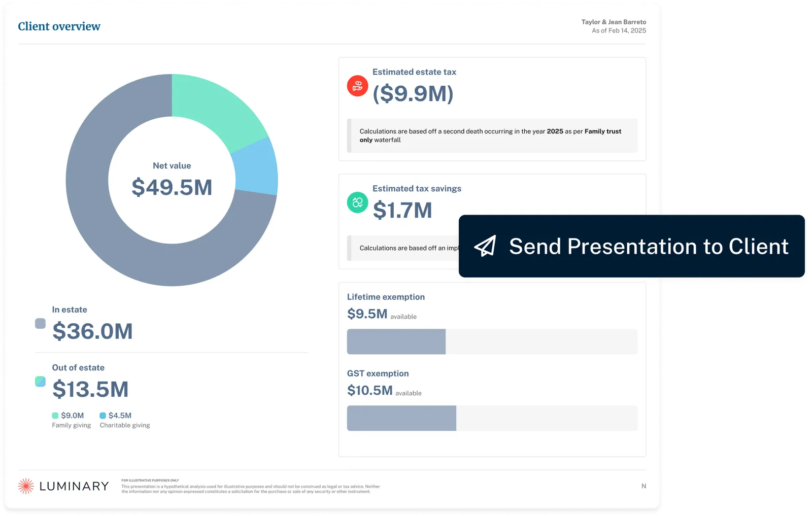
Task: Click the "In estate" label
Action: tap(70, 309)
